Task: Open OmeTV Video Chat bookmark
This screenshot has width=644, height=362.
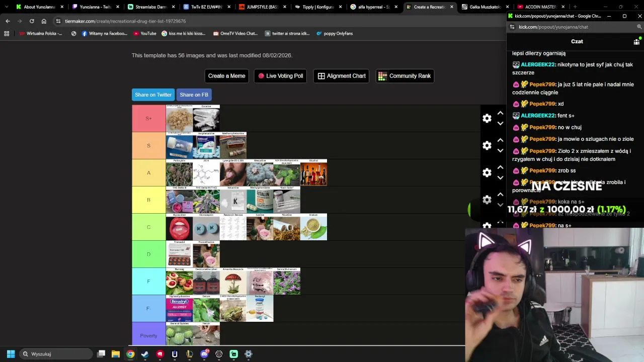Action: coord(235,34)
